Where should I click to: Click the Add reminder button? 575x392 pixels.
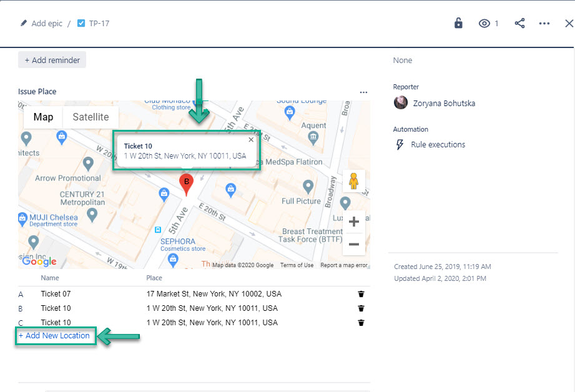coord(52,60)
